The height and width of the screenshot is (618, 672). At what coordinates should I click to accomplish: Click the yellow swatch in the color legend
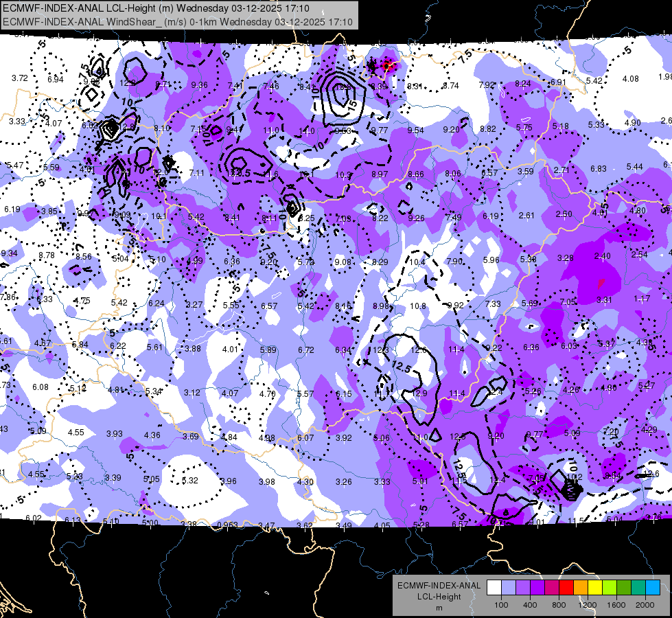click(595, 588)
